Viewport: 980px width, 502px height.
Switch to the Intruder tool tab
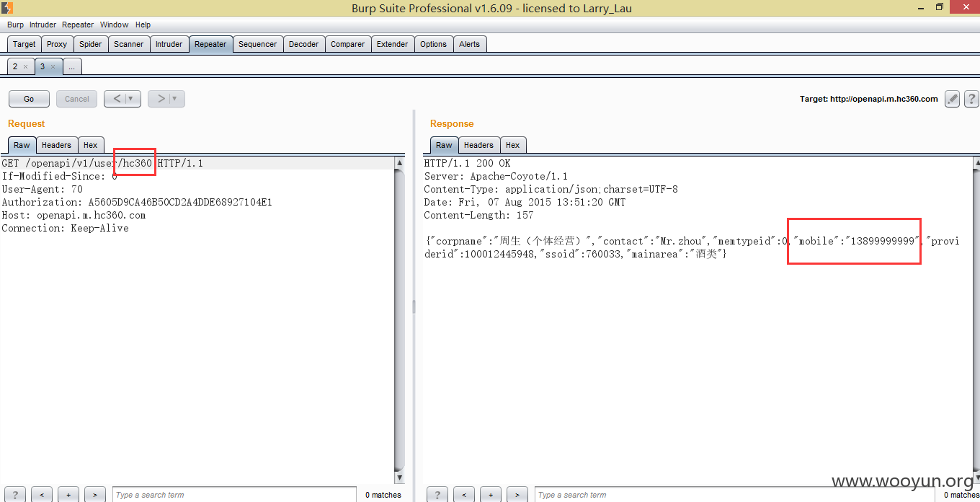(169, 44)
